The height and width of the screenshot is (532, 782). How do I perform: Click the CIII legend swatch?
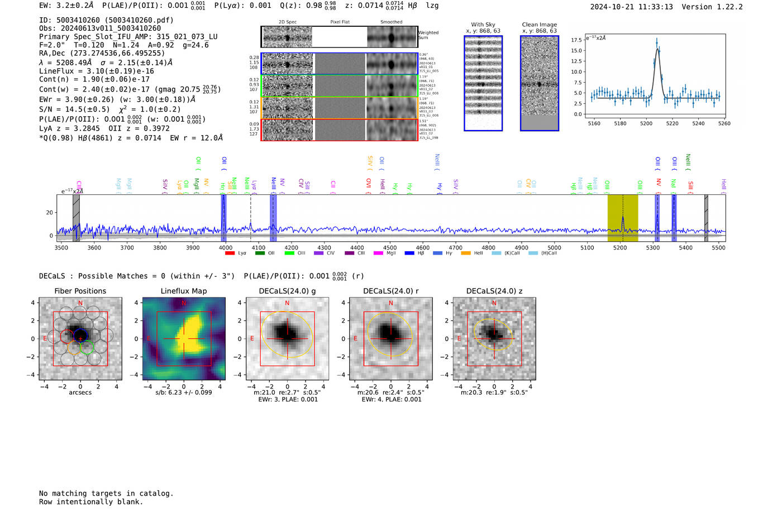click(350, 253)
